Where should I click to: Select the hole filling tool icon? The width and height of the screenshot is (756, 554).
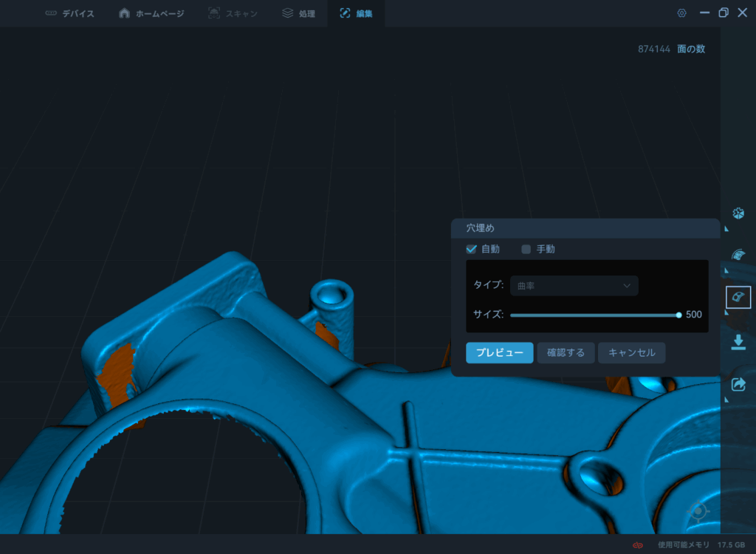tap(738, 297)
